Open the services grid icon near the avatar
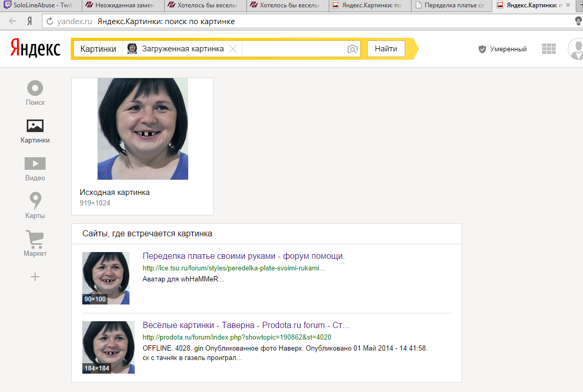 click(548, 48)
